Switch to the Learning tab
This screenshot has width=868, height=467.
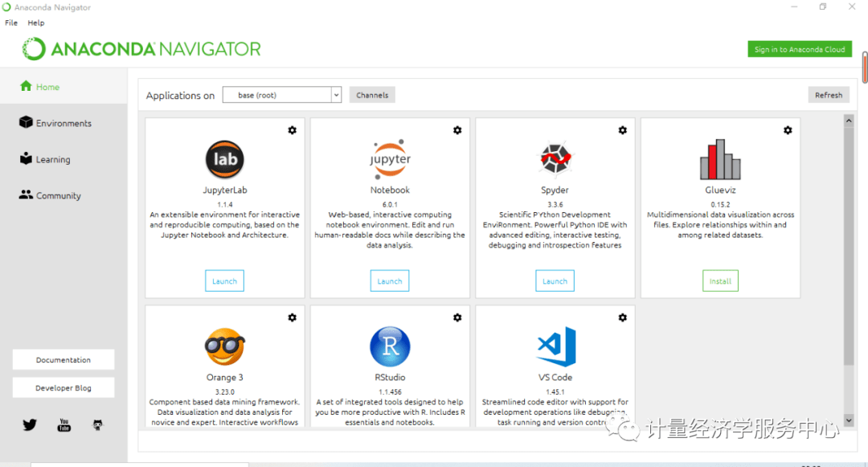click(63, 159)
